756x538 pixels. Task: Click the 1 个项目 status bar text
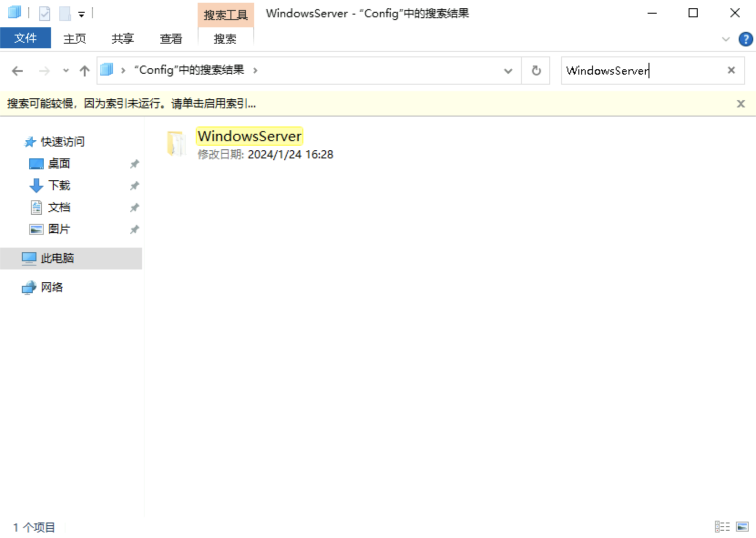click(34, 527)
